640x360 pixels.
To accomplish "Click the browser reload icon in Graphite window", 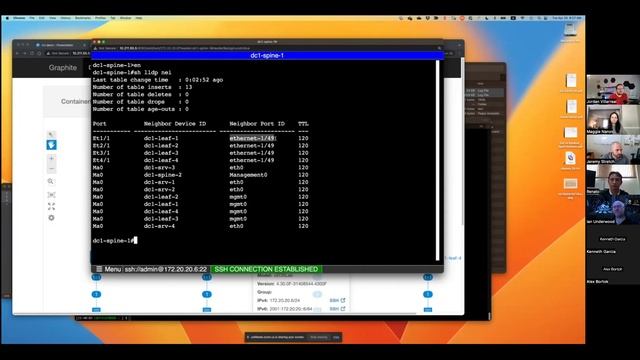I will 32,53.
